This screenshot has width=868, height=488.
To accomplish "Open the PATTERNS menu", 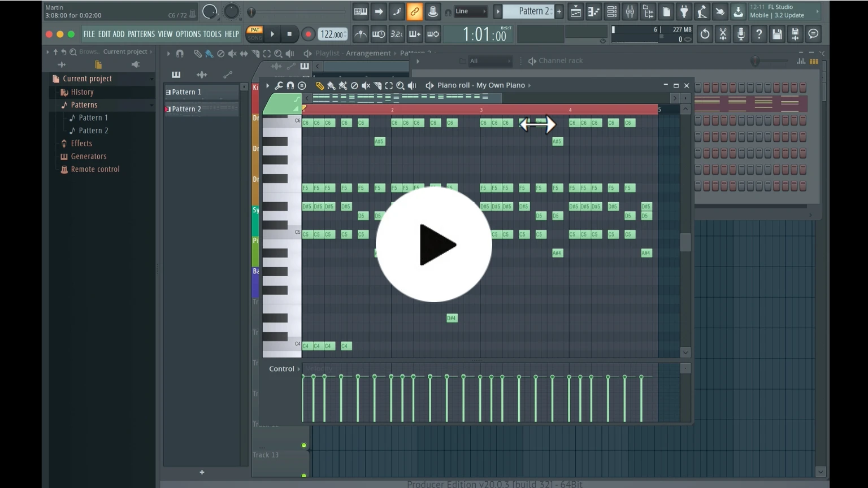I will (141, 34).
